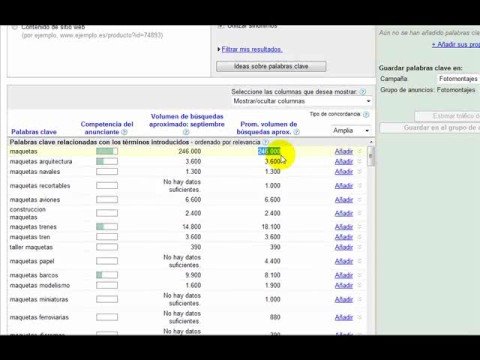Open arrow menu beside Añadir for maquetas navales
Image resolution: width=480 pixels, height=360 pixels.
click(359, 172)
